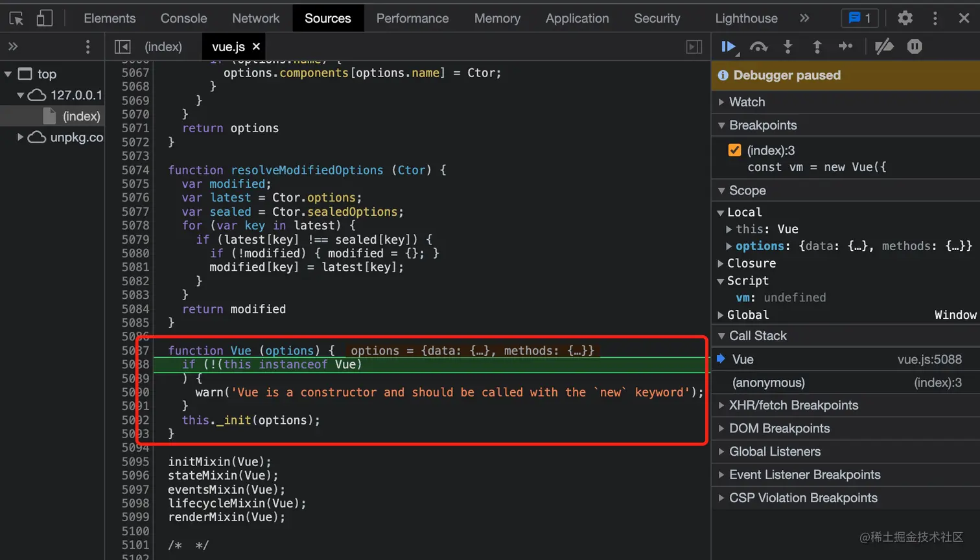
Task: Step over next function call
Action: point(758,47)
